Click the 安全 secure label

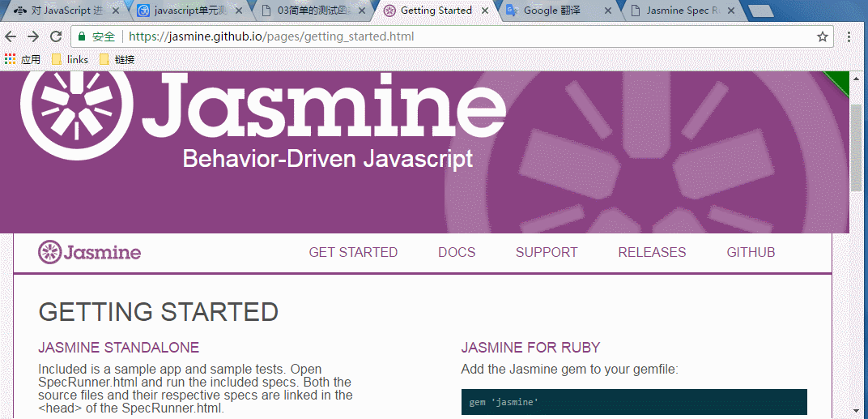click(x=104, y=36)
